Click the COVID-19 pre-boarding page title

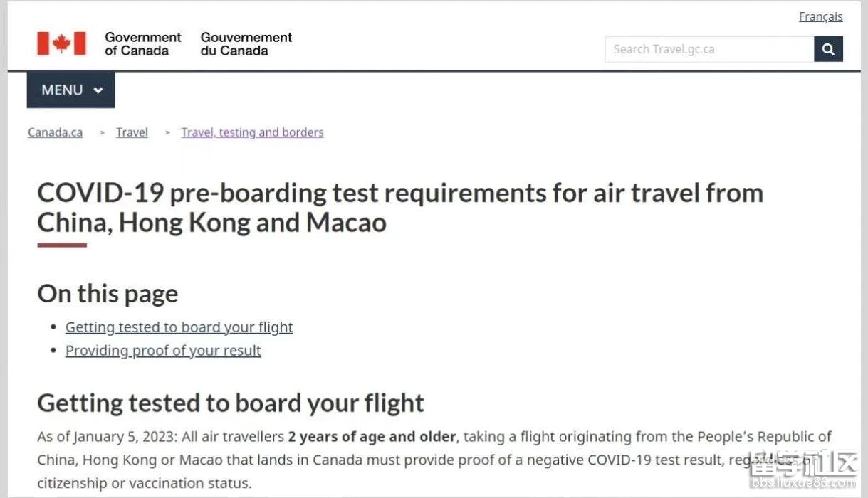pyautogui.click(x=400, y=207)
